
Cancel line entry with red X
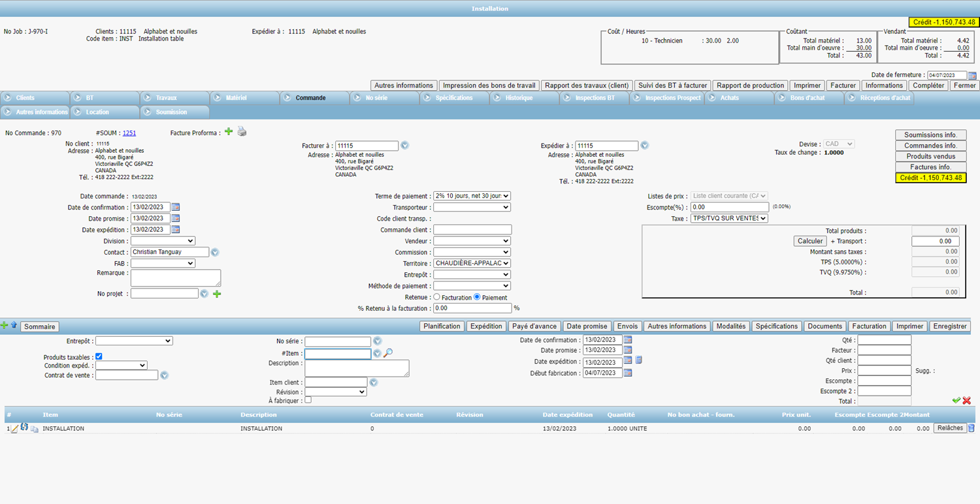(x=966, y=400)
